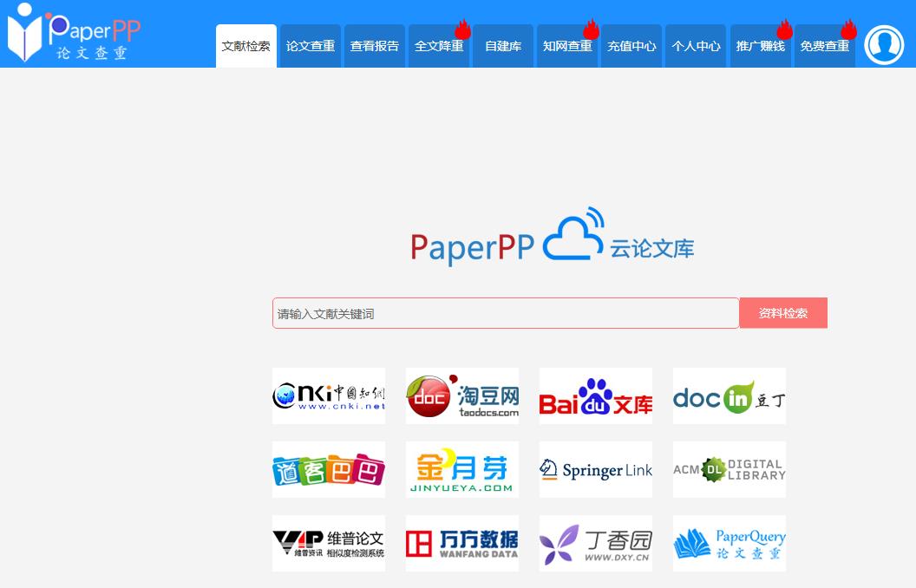Click the 道客巴巴 source logo
Image resolution: width=916 pixels, height=588 pixels.
click(x=328, y=470)
